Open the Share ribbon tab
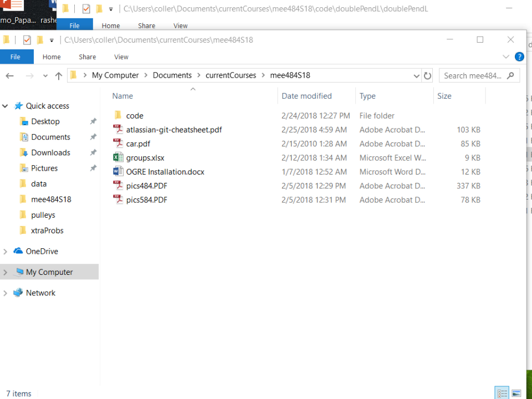The image size is (532, 399). (x=88, y=57)
